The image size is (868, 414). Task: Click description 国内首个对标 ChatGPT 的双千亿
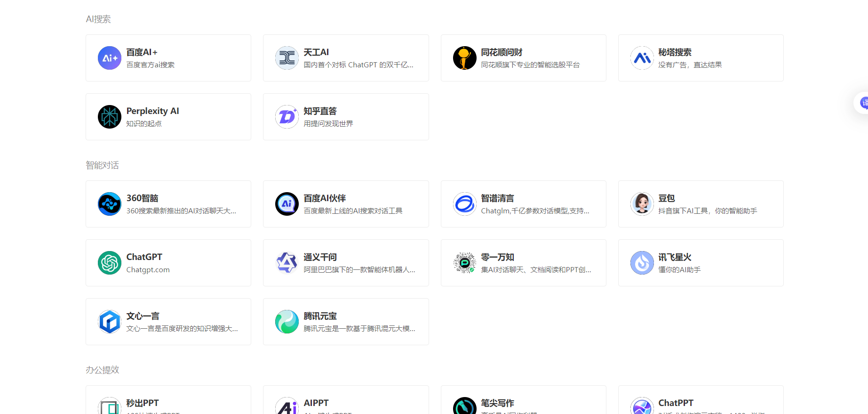[x=358, y=65]
